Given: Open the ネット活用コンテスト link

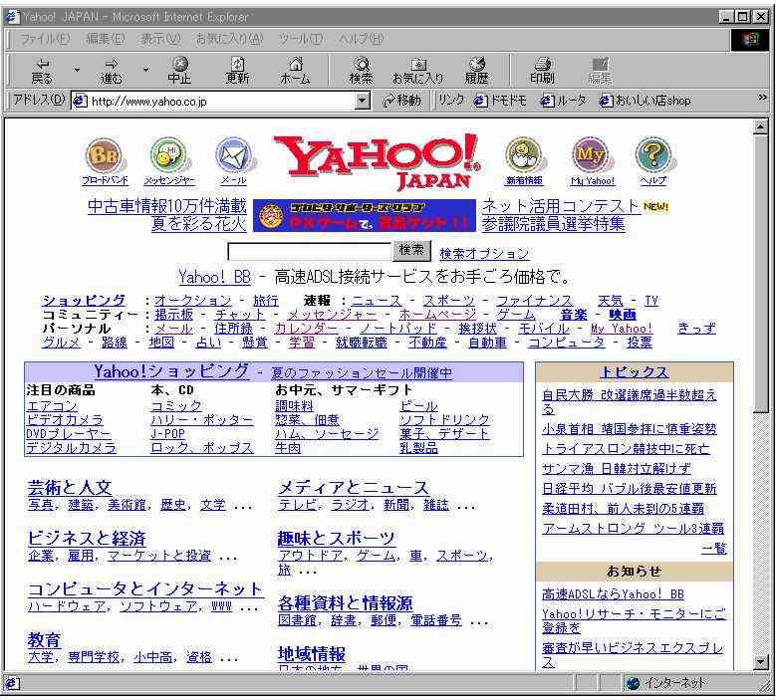Looking at the screenshot, I should pos(561,206).
